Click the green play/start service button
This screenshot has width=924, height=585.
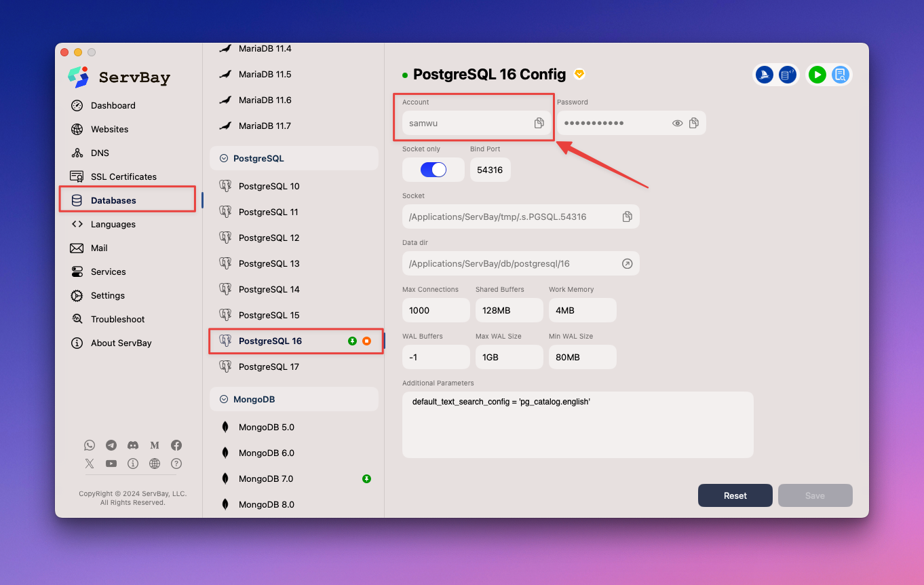coord(817,75)
